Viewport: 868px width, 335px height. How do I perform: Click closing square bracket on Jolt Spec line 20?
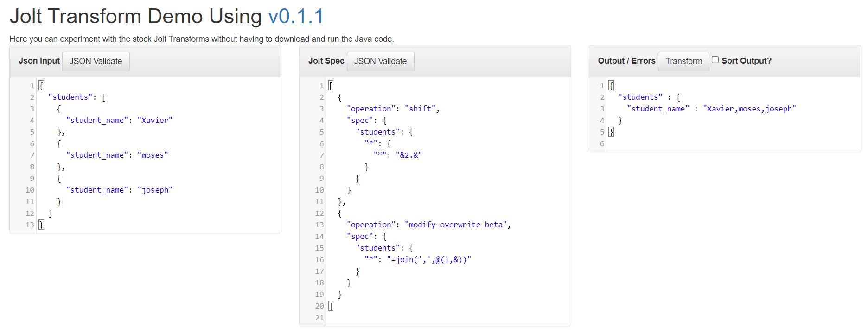pyautogui.click(x=331, y=306)
